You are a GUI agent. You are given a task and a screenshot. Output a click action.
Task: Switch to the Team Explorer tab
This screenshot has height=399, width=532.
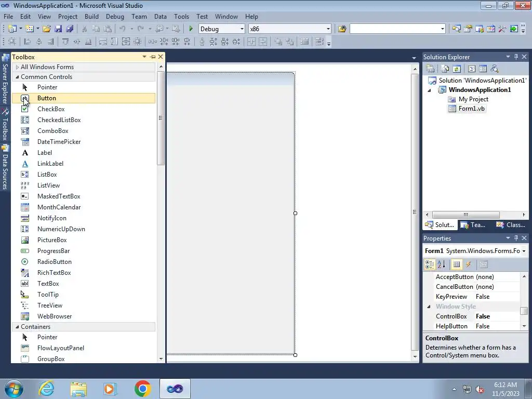pyautogui.click(x=473, y=225)
